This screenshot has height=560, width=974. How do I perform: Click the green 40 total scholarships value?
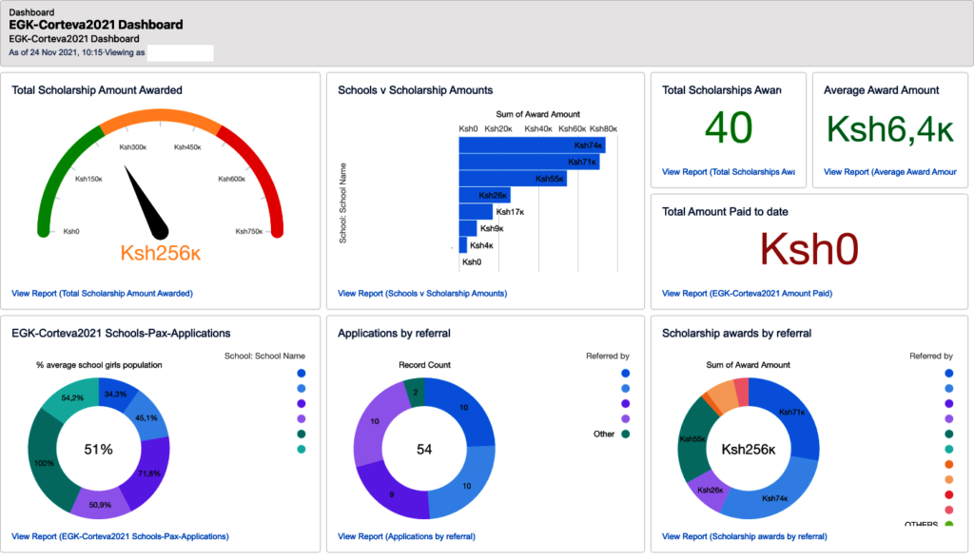tap(729, 128)
